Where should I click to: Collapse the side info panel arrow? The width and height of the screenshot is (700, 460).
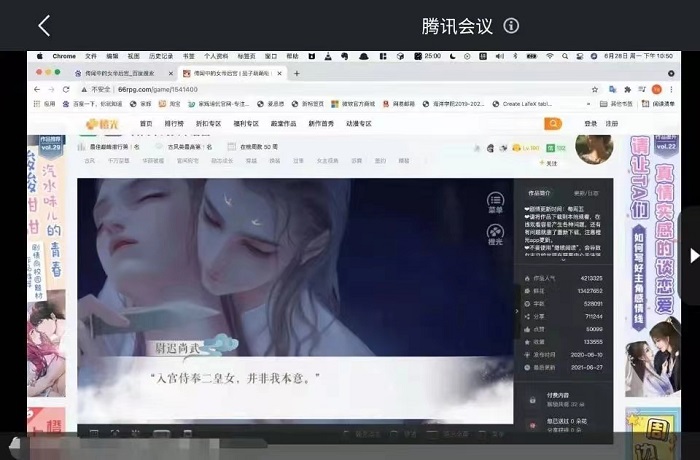pos(517,311)
